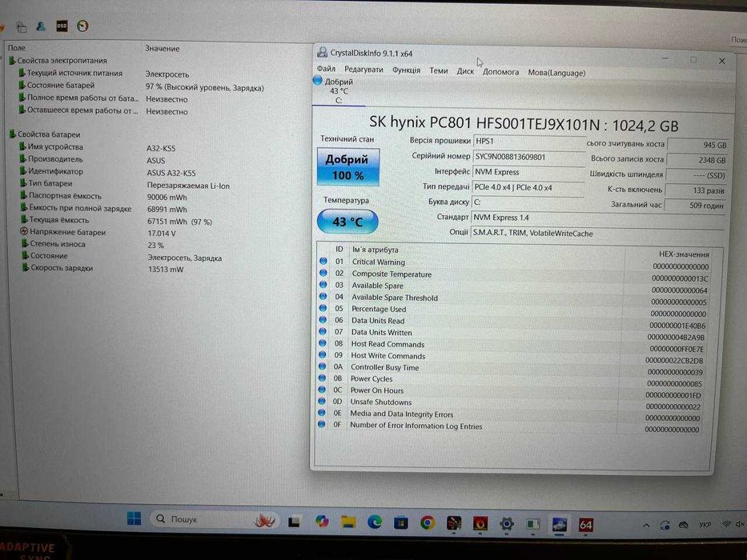Click the blue health orb above drive C:
Screen dimensions: 747x560
(318, 81)
